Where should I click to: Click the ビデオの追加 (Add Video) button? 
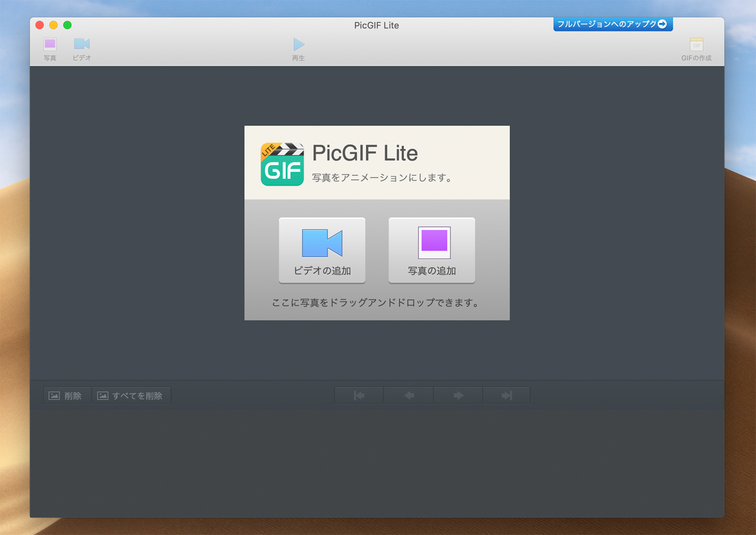click(x=322, y=251)
